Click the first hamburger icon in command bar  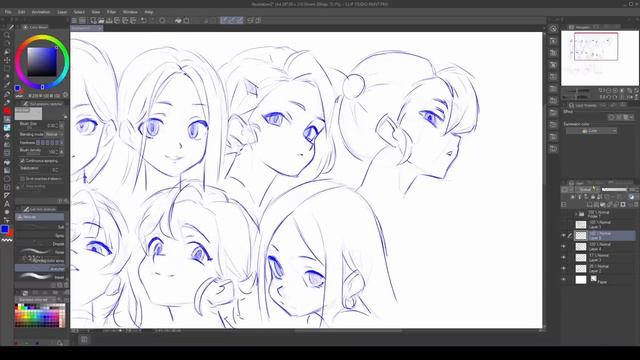click(x=74, y=20)
